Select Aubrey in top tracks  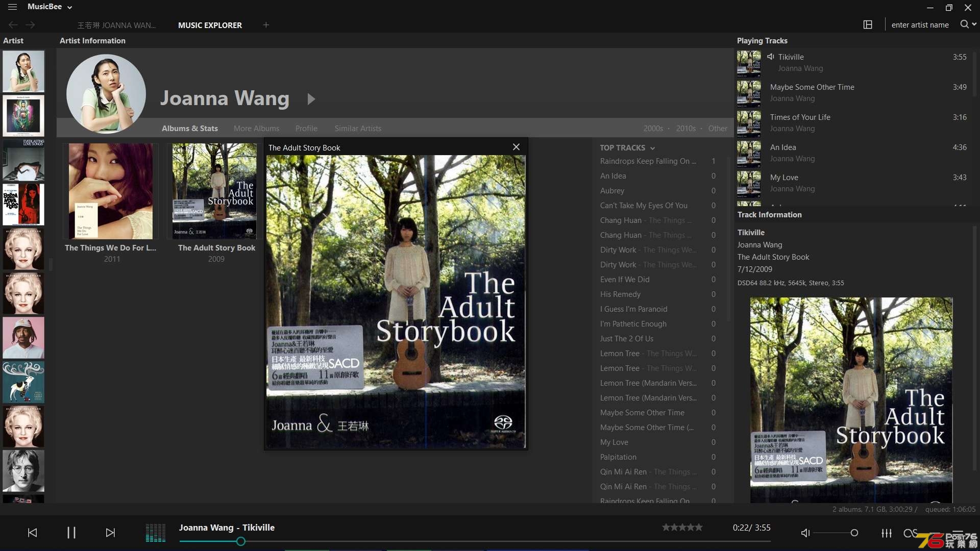(x=658, y=190)
